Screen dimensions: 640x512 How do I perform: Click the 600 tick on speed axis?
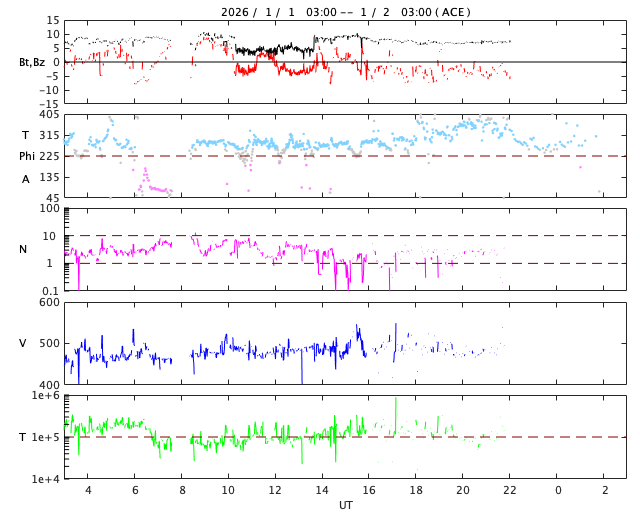[48, 302]
